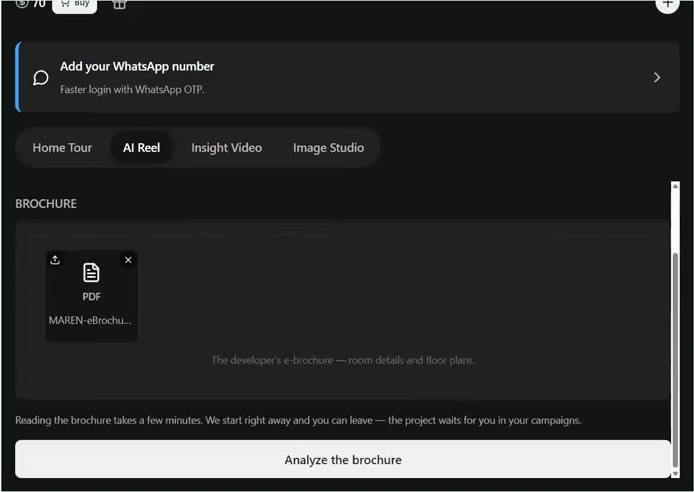This screenshot has width=694, height=492.
Task: Select the MAREN-eBrochu... file name
Action: pos(90,320)
